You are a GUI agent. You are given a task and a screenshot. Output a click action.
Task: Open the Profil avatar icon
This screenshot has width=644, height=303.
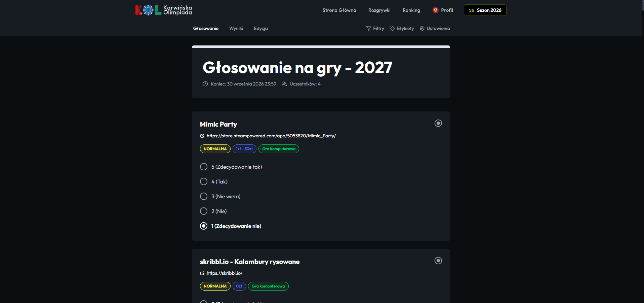coord(436,10)
